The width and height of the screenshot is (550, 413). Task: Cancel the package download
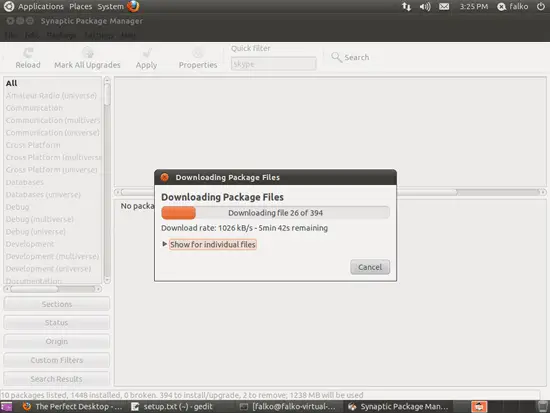[370, 267]
